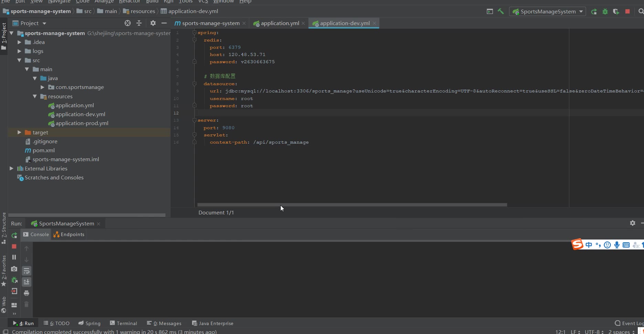Toggle soft-wrap in the console
644x334 pixels.
coord(26,271)
